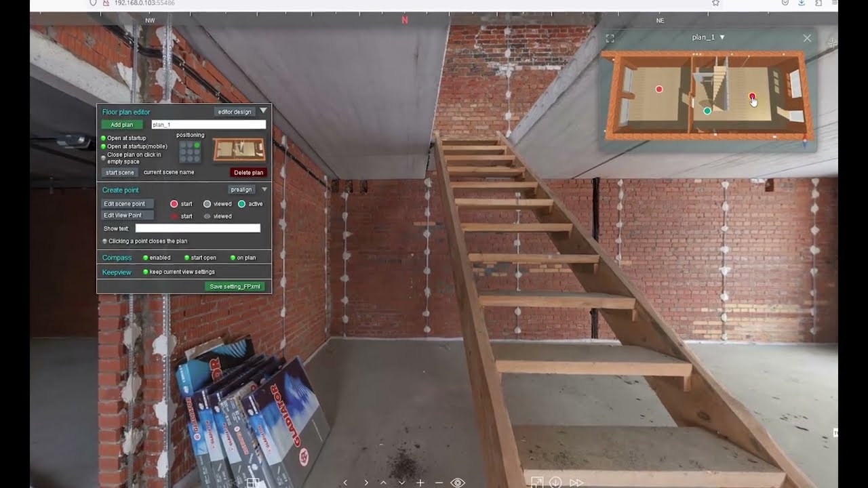Click the current scene name label
This screenshot has width=868, height=488.
169,172
